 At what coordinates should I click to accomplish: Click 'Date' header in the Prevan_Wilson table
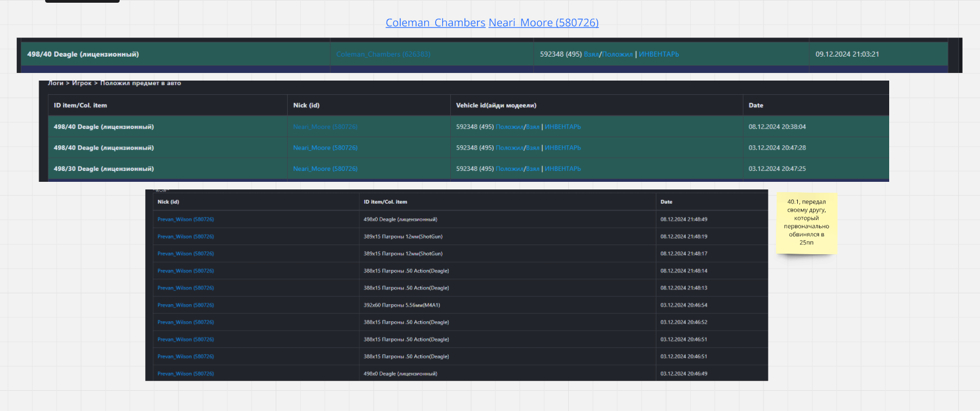tap(666, 202)
